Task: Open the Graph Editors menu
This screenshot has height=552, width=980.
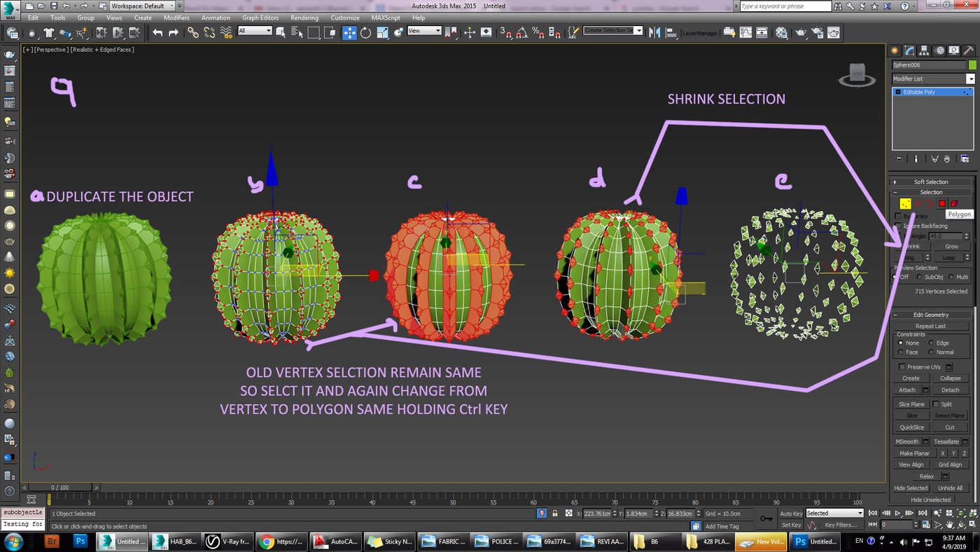Action: point(260,18)
